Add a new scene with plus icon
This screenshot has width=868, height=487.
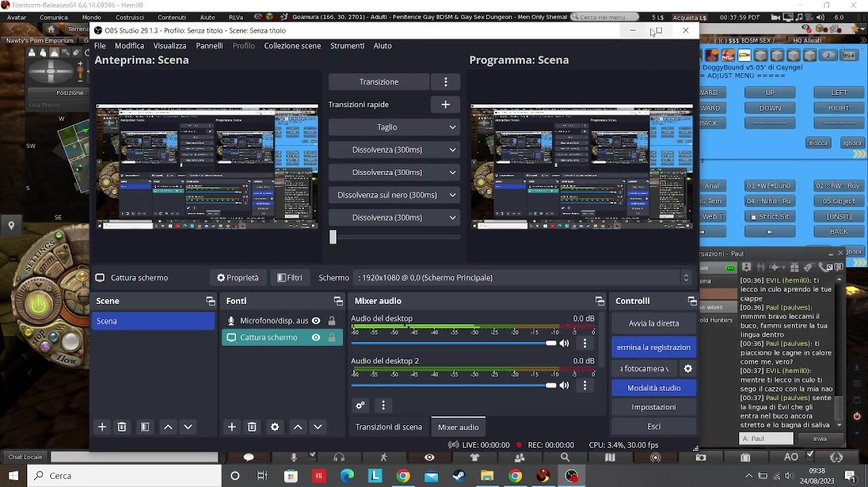(102, 427)
